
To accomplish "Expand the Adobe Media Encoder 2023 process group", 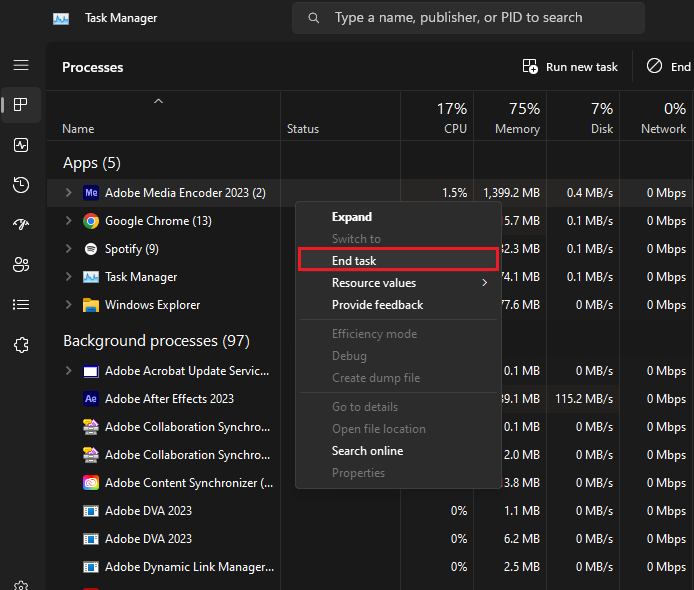I will click(x=68, y=193).
